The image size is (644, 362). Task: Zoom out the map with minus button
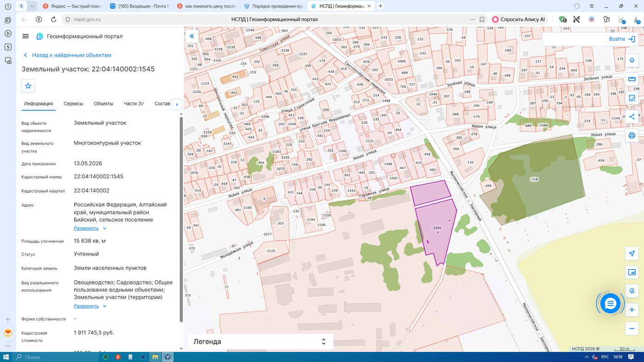[x=632, y=328]
